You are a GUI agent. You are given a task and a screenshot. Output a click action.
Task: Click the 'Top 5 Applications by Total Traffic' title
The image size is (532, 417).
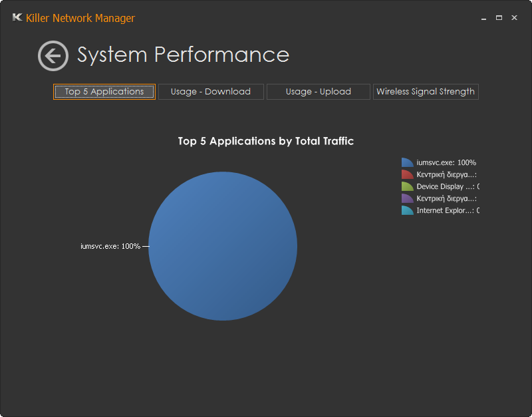point(266,141)
